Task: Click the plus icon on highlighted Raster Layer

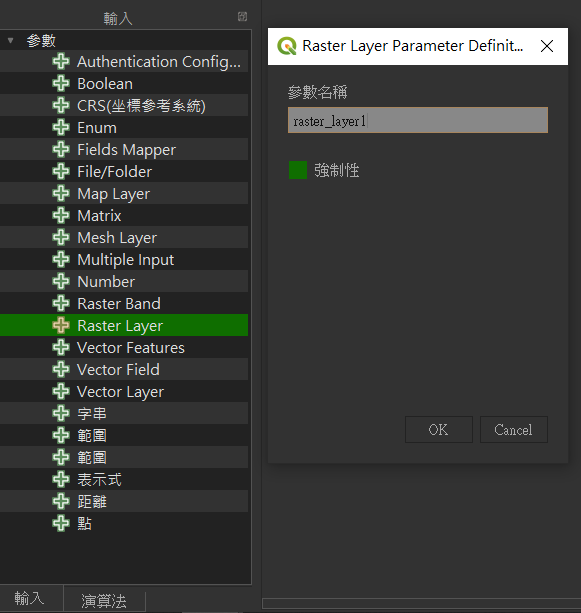Action: (x=61, y=325)
